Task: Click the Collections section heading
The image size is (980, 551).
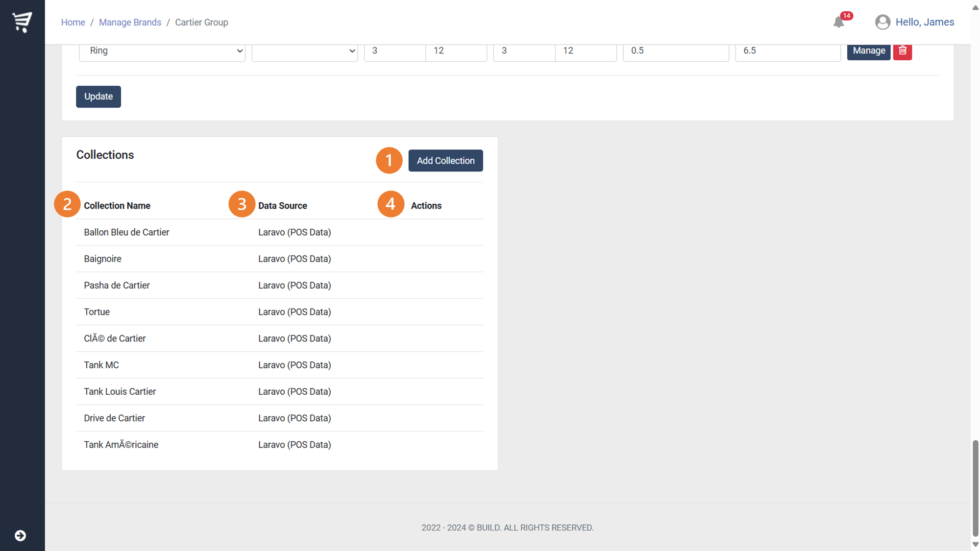Action: point(105,155)
